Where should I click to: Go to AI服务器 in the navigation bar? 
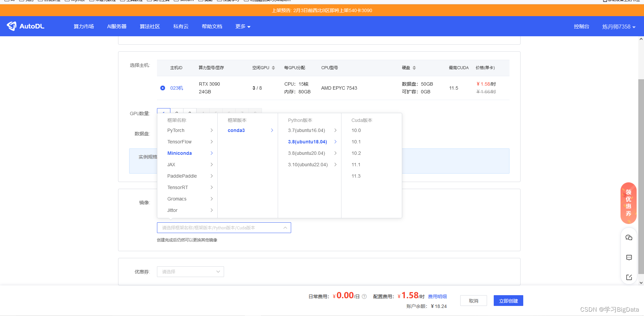point(117,27)
